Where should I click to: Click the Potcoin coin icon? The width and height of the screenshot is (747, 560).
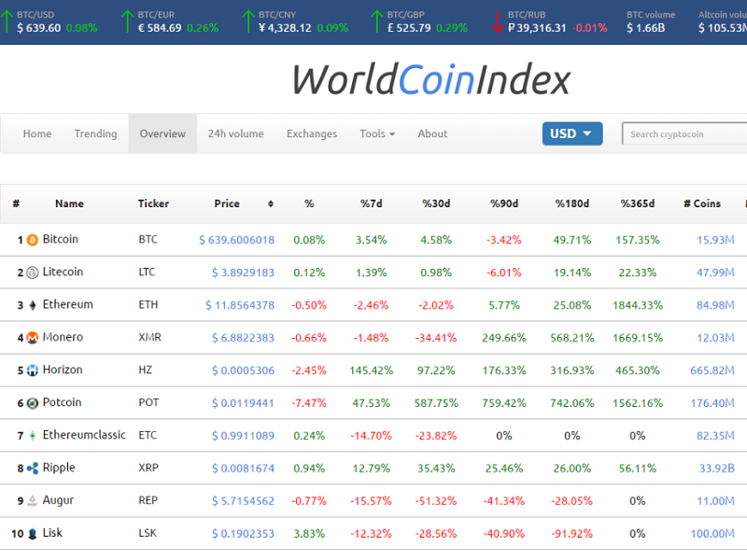pos(32,403)
